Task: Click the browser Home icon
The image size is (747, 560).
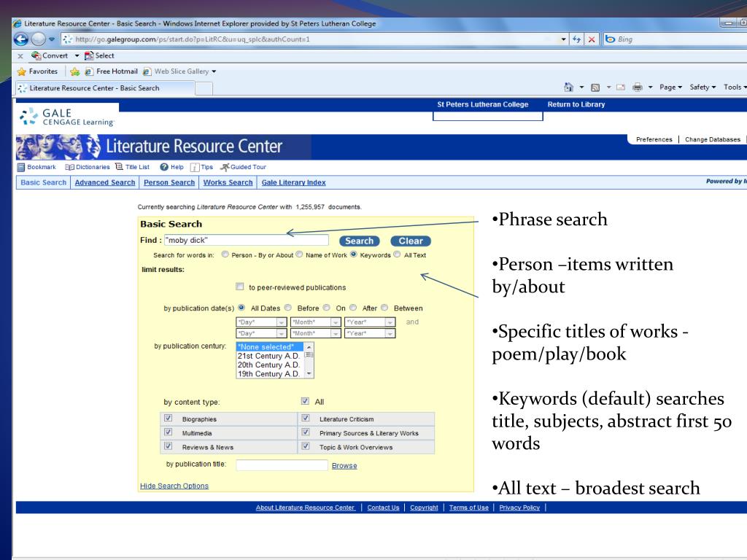Action: click(568, 87)
